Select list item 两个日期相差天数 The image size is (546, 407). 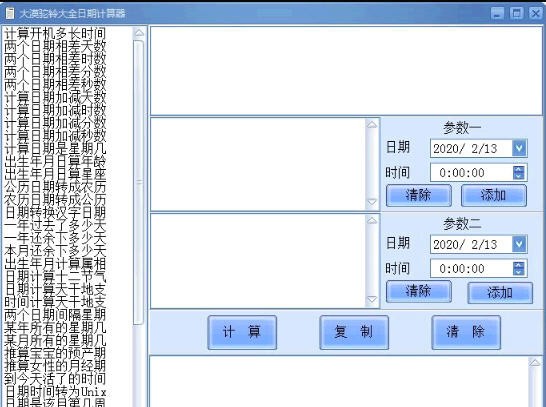(x=55, y=47)
